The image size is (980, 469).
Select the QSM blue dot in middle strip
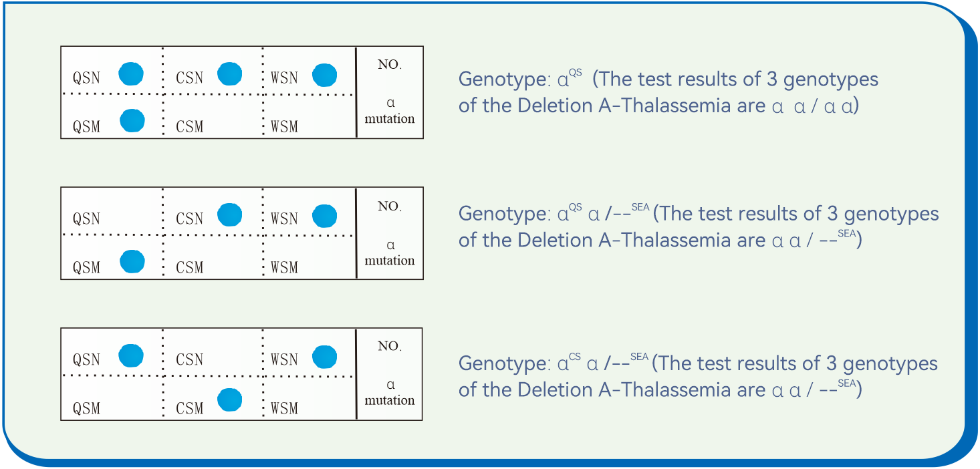tap(132, 262)
